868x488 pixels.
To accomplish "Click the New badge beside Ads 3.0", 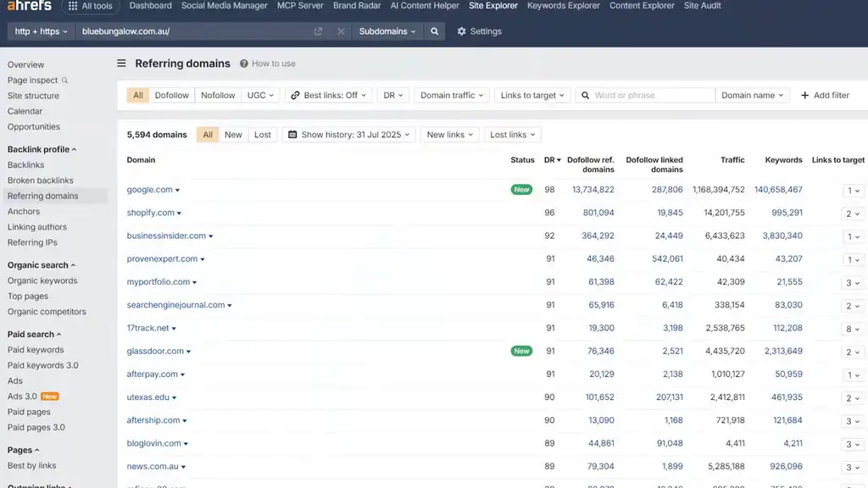I will click(49, 396).
